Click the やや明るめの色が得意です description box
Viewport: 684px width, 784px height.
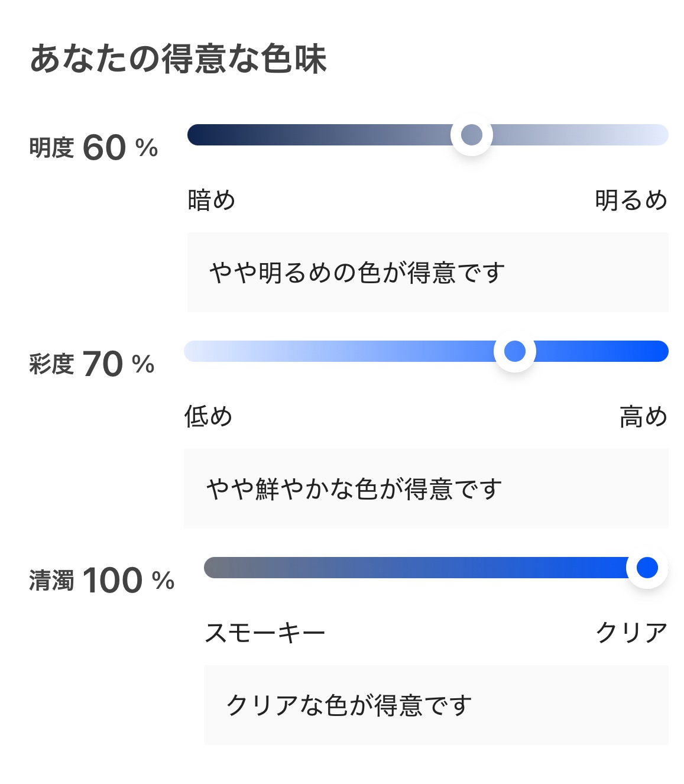coord(427,273)
